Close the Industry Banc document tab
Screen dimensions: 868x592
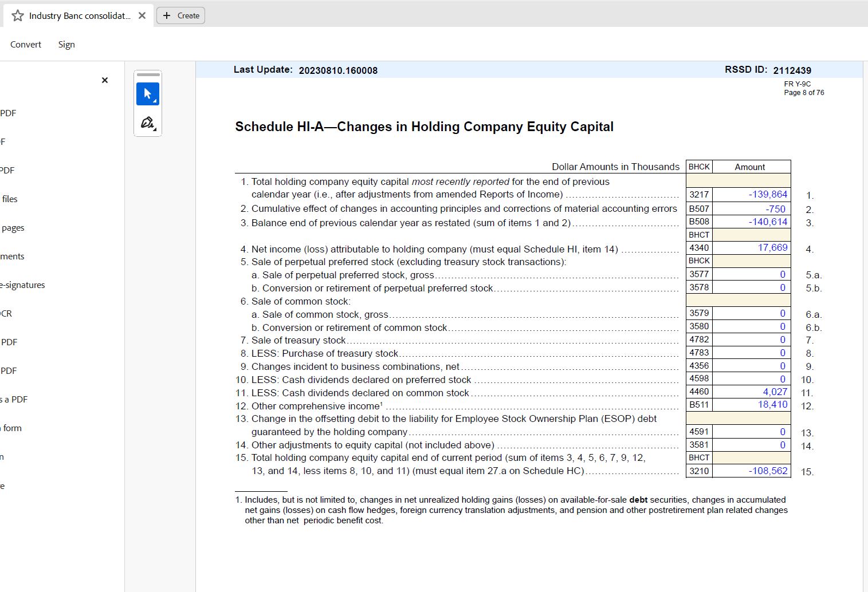[x=142, y=15]
